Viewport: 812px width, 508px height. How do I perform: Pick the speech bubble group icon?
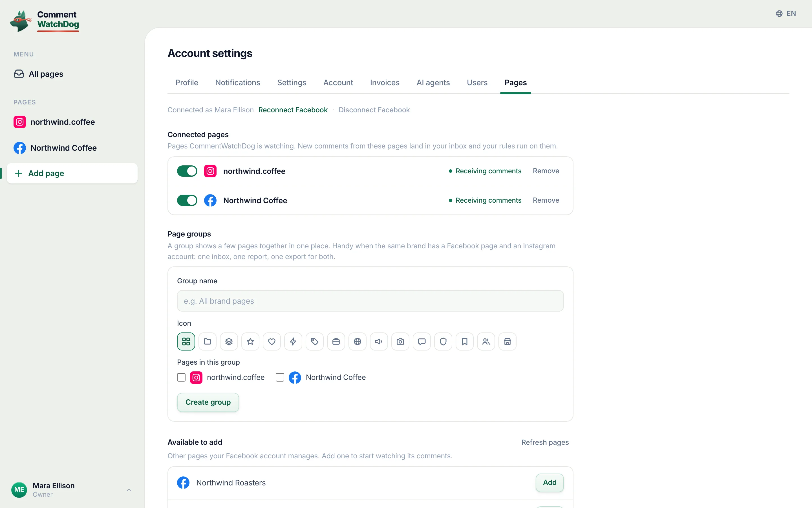(422, 341)
